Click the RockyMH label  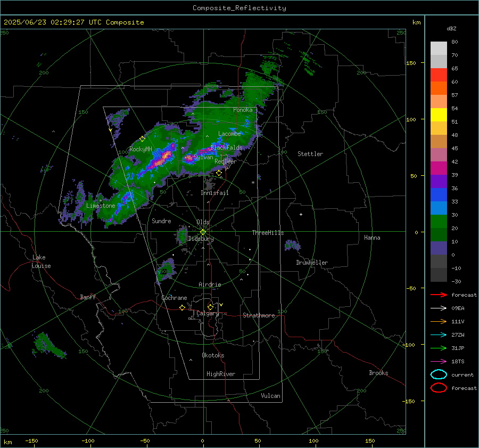pyautogui.click(x=141, y=149)
